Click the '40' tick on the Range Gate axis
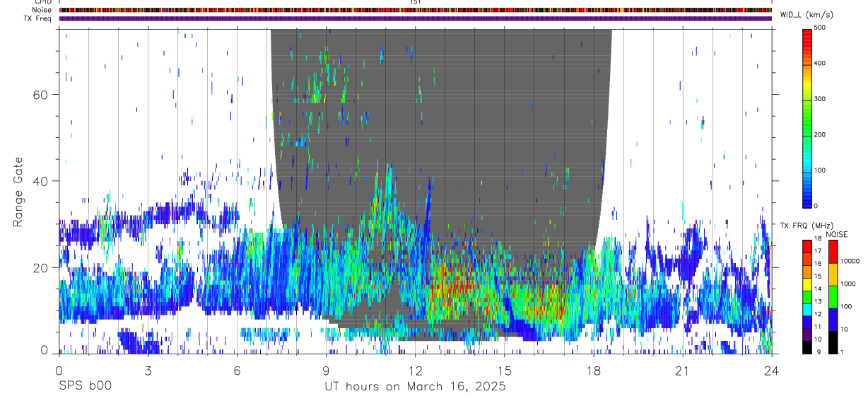 [40, 181]
